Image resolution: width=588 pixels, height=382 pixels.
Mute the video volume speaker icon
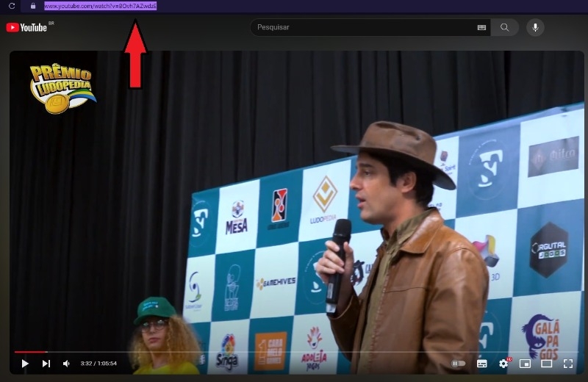pos(66,363)
